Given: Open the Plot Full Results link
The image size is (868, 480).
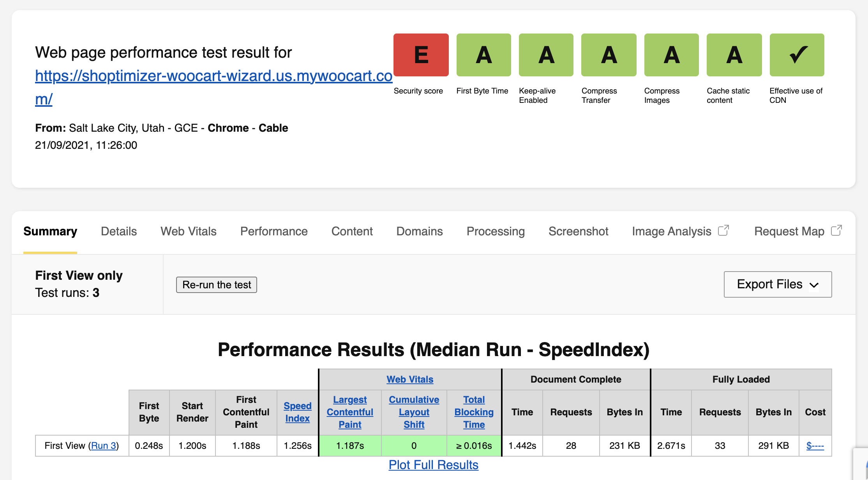Looking at the screenshot, I should coord(434,465).
